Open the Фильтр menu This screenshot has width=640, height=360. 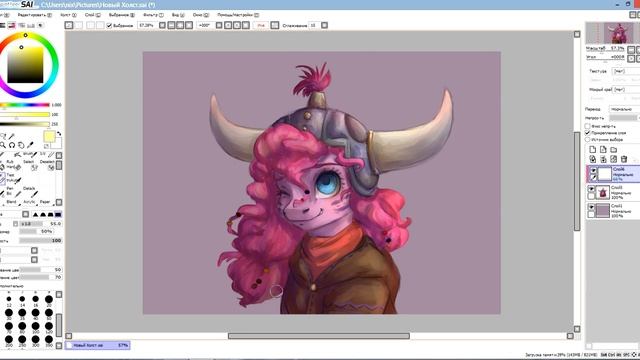point(153,15)
